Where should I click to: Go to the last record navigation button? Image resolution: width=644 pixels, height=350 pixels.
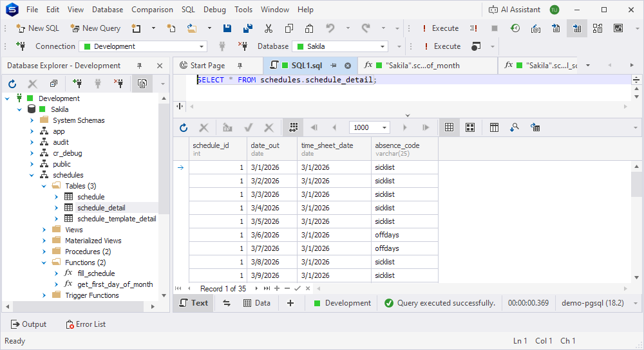pyautogui.click(x=267, y=288)
